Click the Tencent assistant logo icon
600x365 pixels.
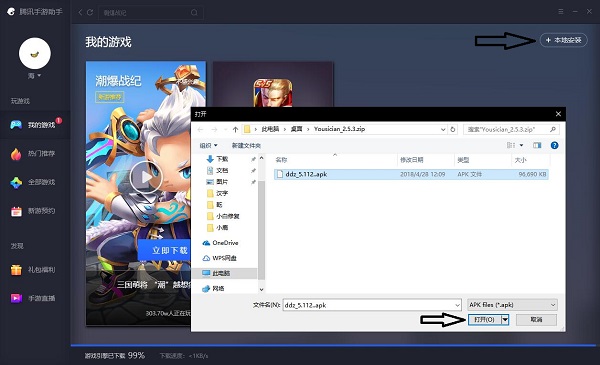(x=11, y=11)
